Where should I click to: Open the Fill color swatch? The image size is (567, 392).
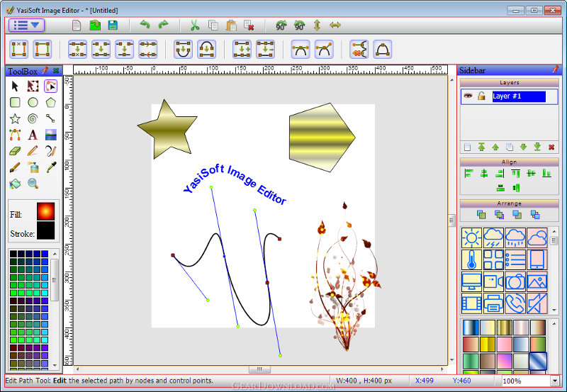(45, 211)
